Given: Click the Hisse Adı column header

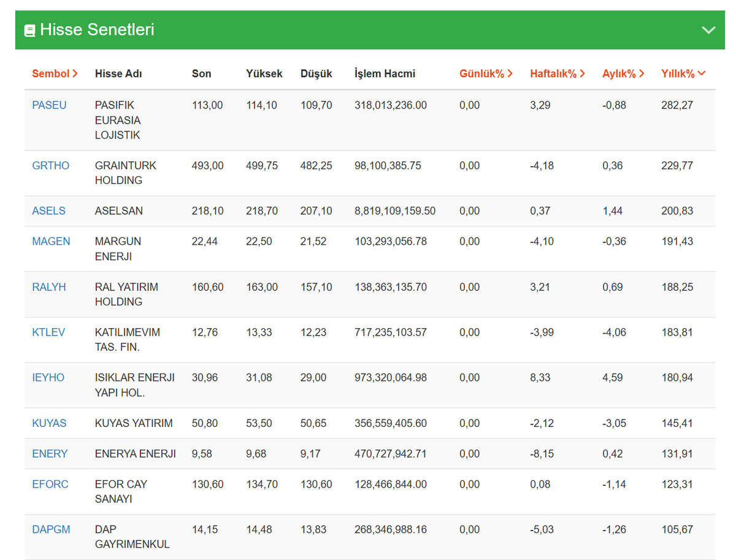Looking at the screenshot, I should tap(118, 74).
